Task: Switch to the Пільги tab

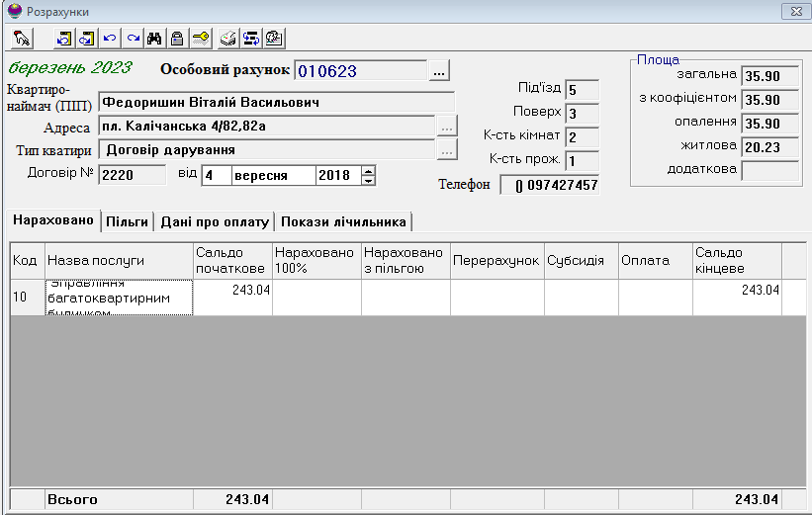Action: pos(127,221)
